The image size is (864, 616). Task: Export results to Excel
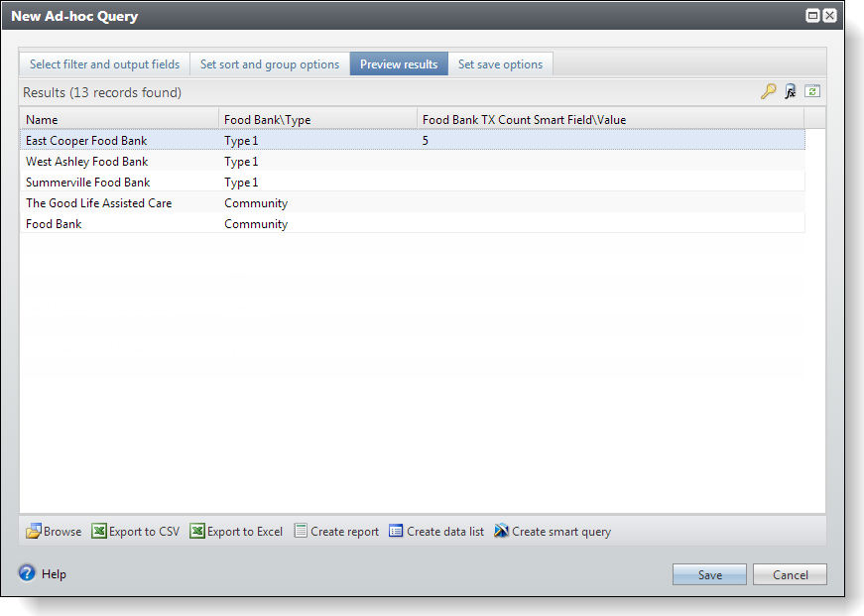(236, 531)
